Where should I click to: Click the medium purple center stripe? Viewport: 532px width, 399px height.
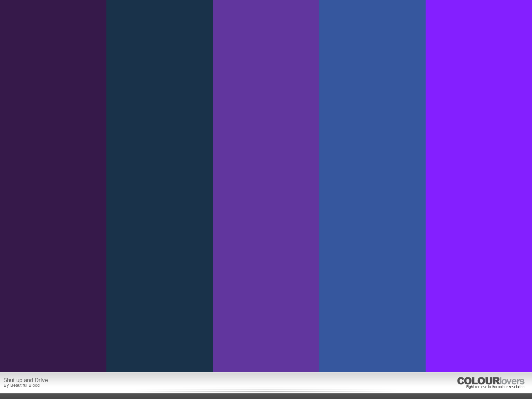(266, 186)
